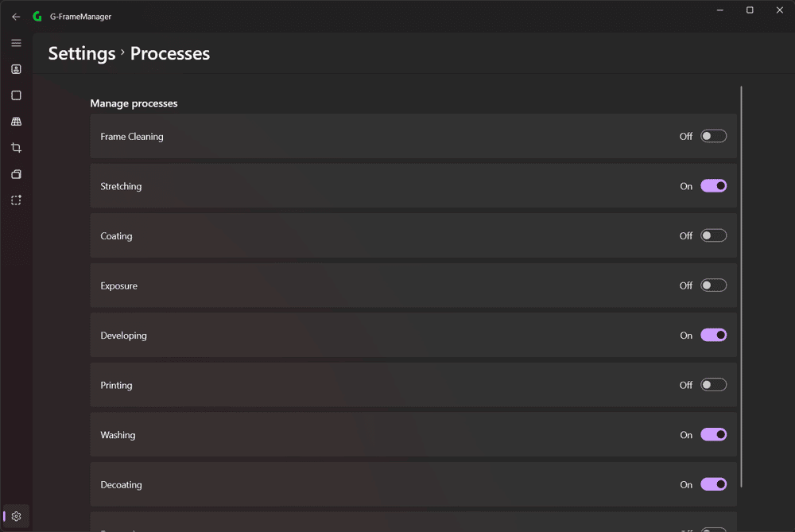This screenshot has height=532, width=795.
Task: Enable the Printing process toggle
Action: [x=713, y=385]
